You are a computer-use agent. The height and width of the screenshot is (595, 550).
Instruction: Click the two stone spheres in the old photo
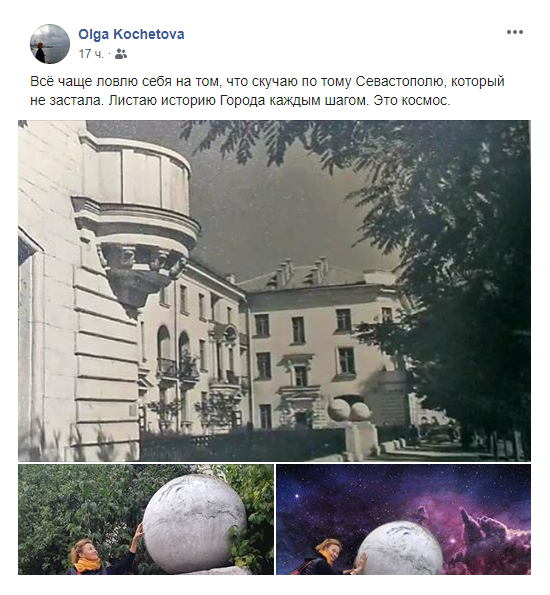coord(350,411)
